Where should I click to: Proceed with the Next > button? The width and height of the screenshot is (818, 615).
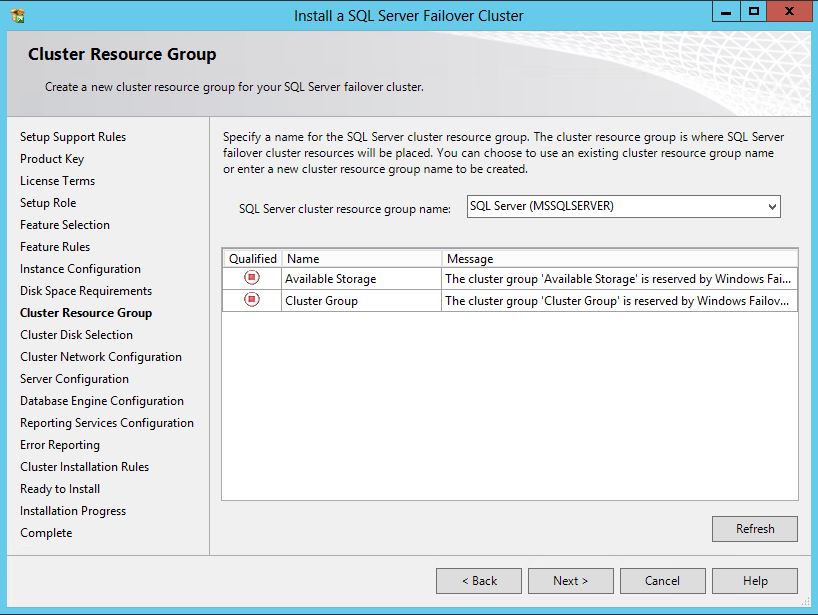pos(571,581)
